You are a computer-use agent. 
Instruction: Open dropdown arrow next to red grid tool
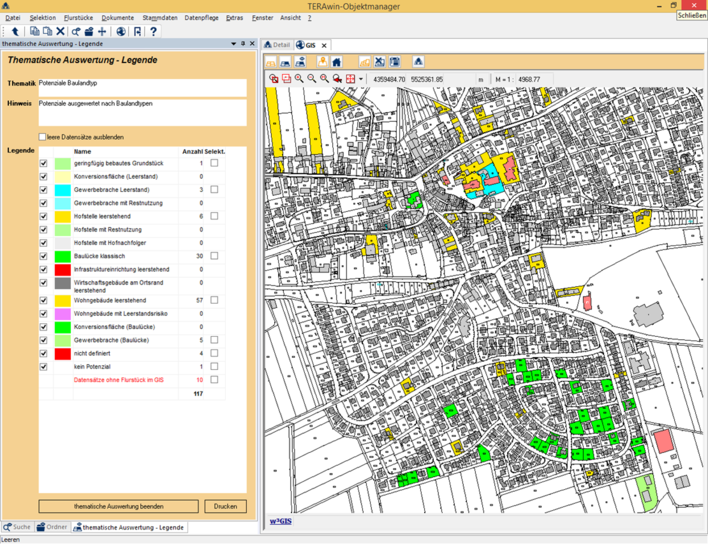click(361, 79)
